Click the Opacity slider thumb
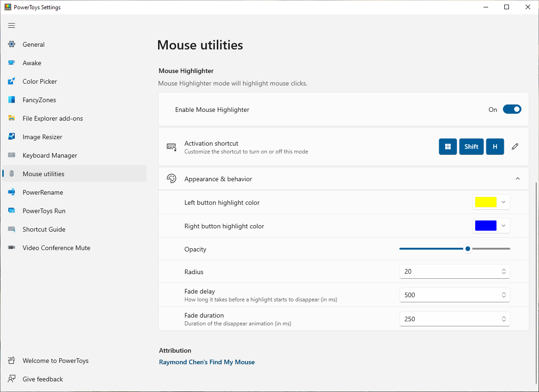The image size is (539, 392). [x=467, y=249]
